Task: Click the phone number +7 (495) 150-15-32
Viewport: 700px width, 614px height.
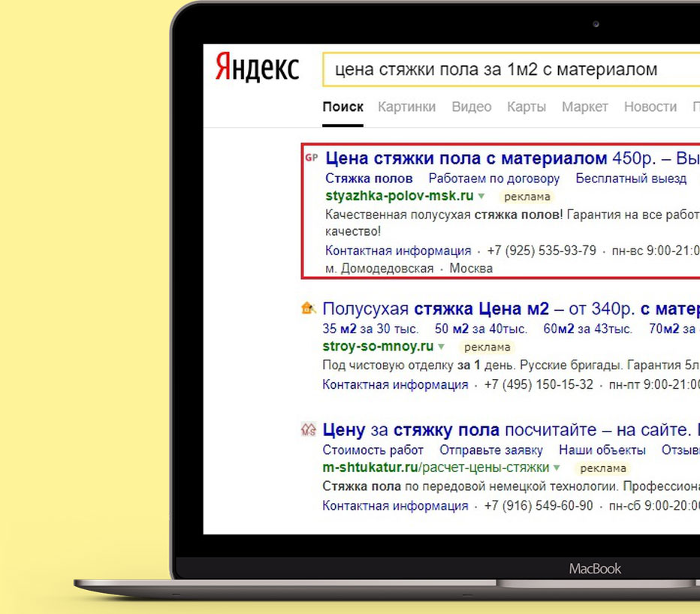Action: [539, 384]
